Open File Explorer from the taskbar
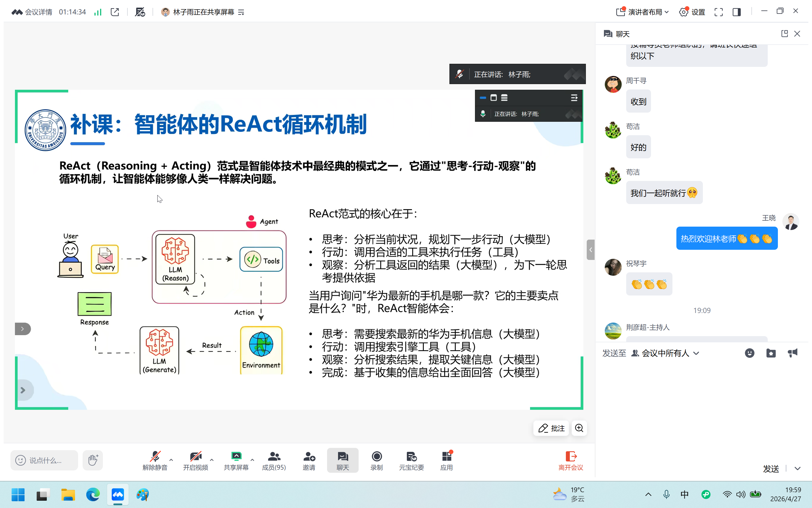The height and width of the screenshot is (508, 812). [x=68, y=494]
